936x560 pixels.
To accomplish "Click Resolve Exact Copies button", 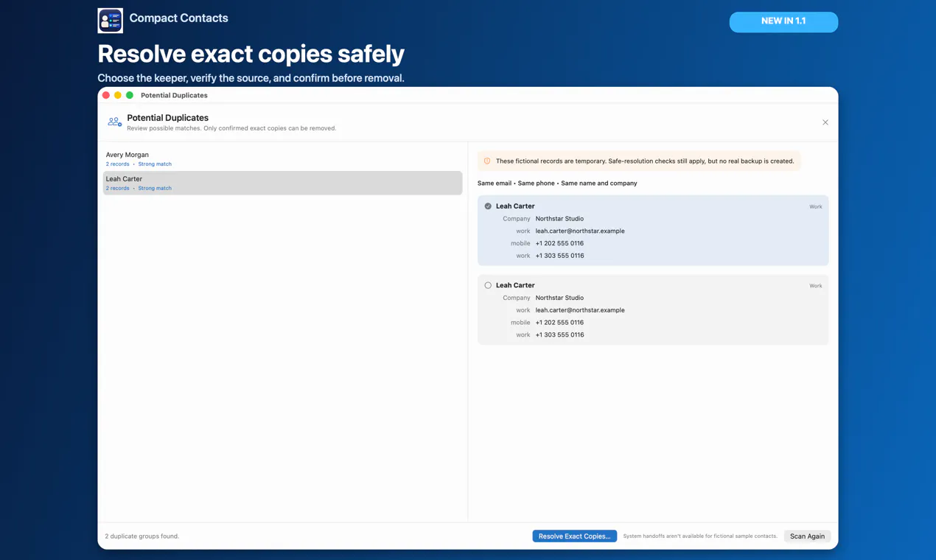I will click(x=574, y=536).
